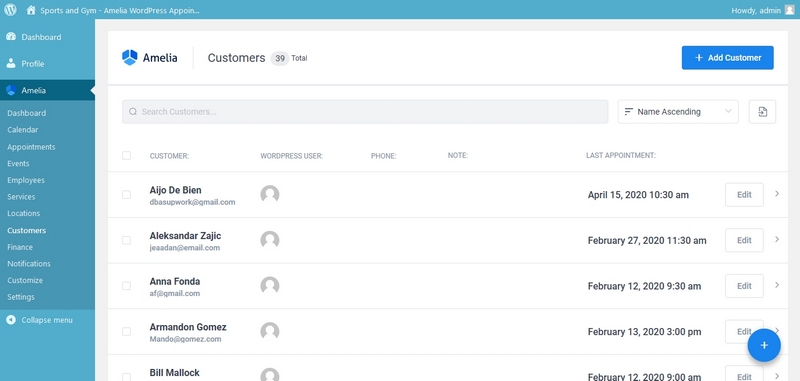
Task: Click the Collapse menu arrow icon
Action: tap(11, 320)
